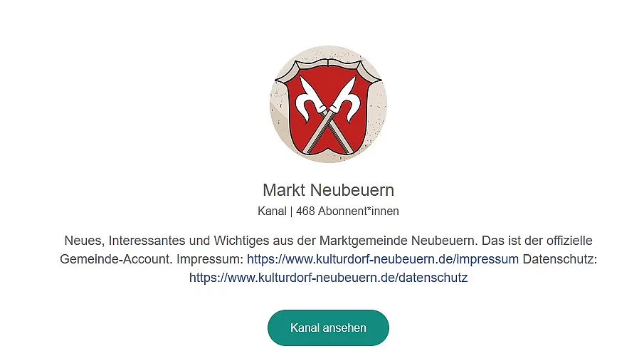Open the kulturdorf-neubeuern.de/datenschutz link

coord(328,278)
